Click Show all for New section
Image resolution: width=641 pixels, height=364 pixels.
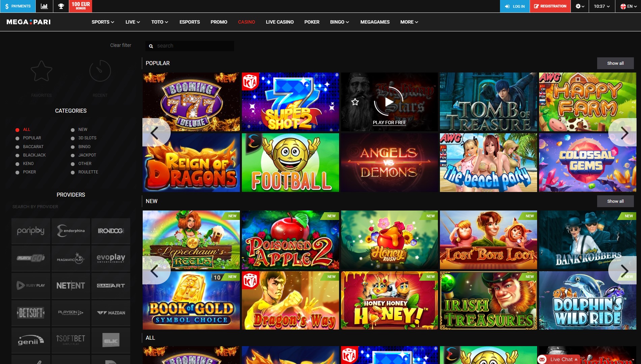615,201
